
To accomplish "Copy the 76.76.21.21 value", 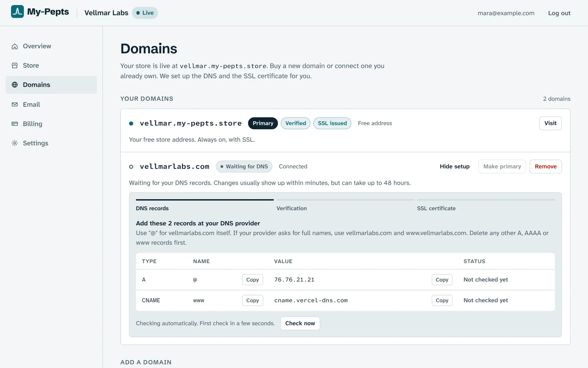I will tap(442, 280).
